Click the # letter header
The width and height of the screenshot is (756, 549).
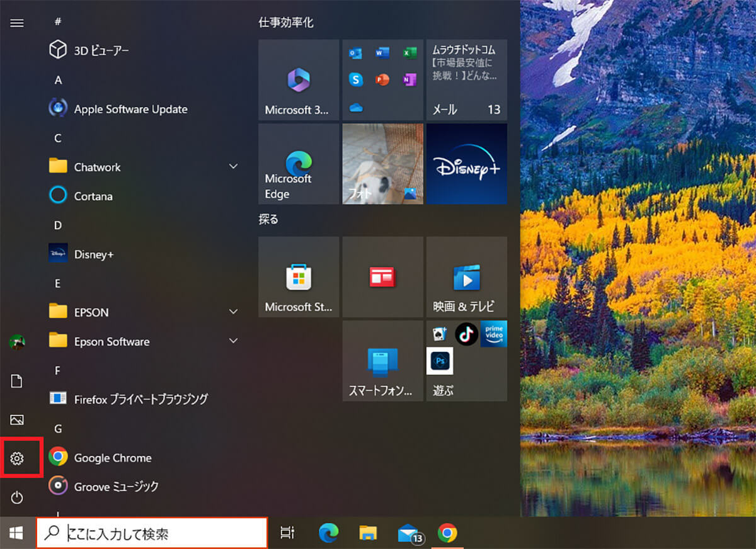click(x=58, y=22)
